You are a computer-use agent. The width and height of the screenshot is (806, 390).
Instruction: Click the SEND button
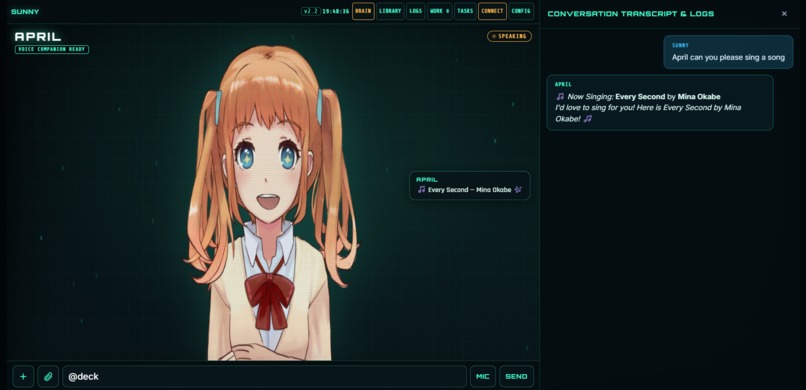pos(516,377)
